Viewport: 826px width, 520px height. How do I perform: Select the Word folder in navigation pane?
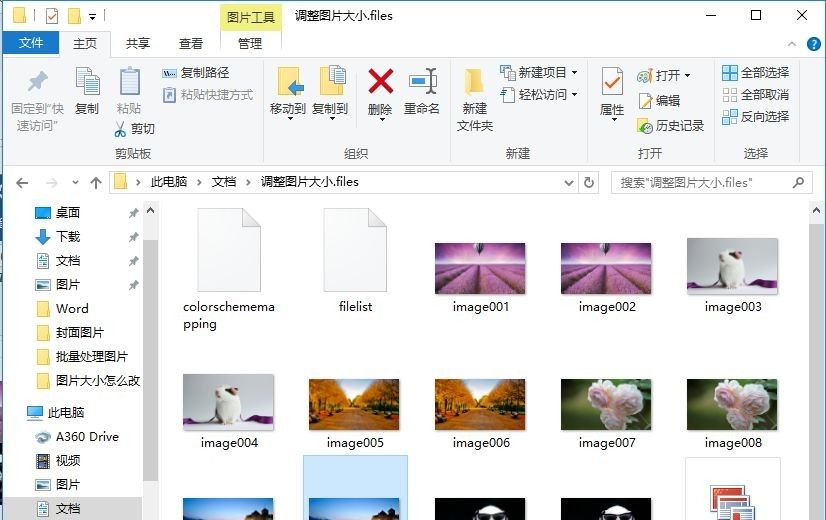pos(74,309)
